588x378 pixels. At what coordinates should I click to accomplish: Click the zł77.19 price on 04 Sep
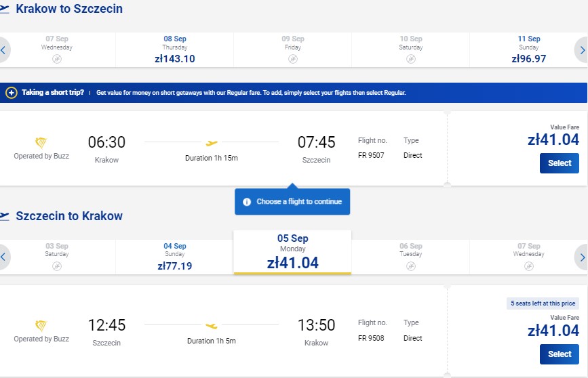175,266
